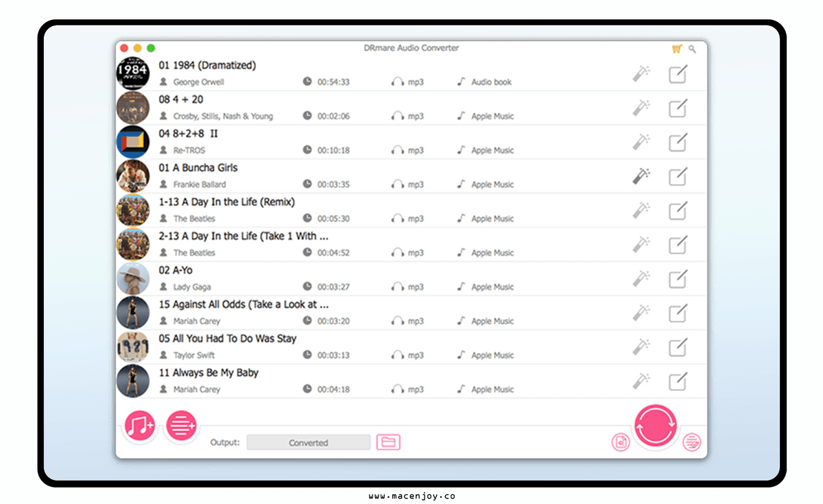Open effects wand for 11 Always Be My Baby
The image size is (823, 504).
(642, 381)
